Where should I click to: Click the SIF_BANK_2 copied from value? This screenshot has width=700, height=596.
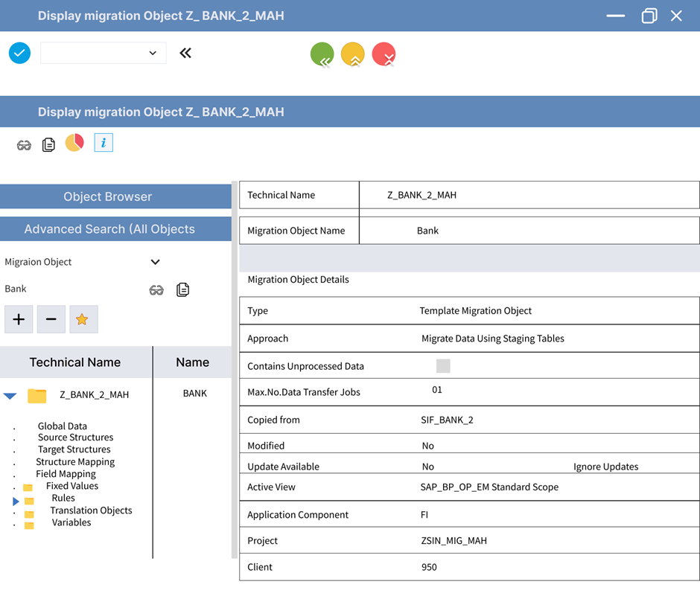(x=447, y=420)
